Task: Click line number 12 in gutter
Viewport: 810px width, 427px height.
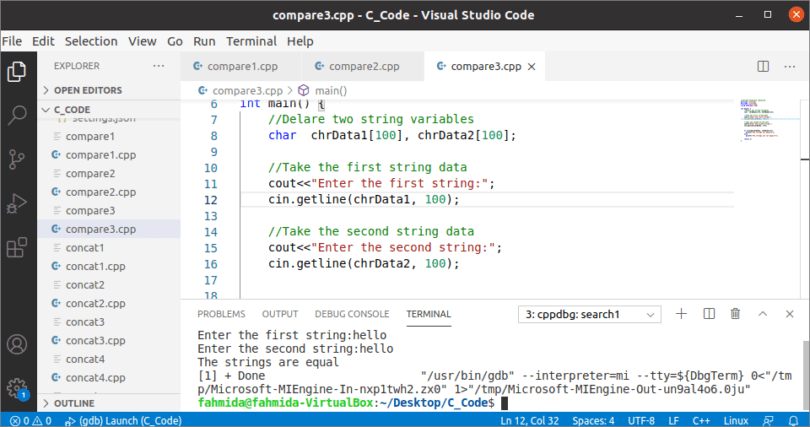Action: tap(211, 200)
